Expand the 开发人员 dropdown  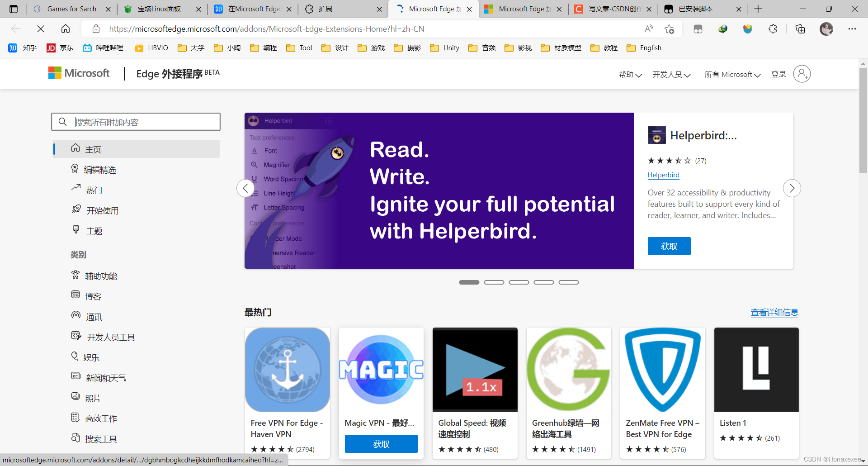671,75
